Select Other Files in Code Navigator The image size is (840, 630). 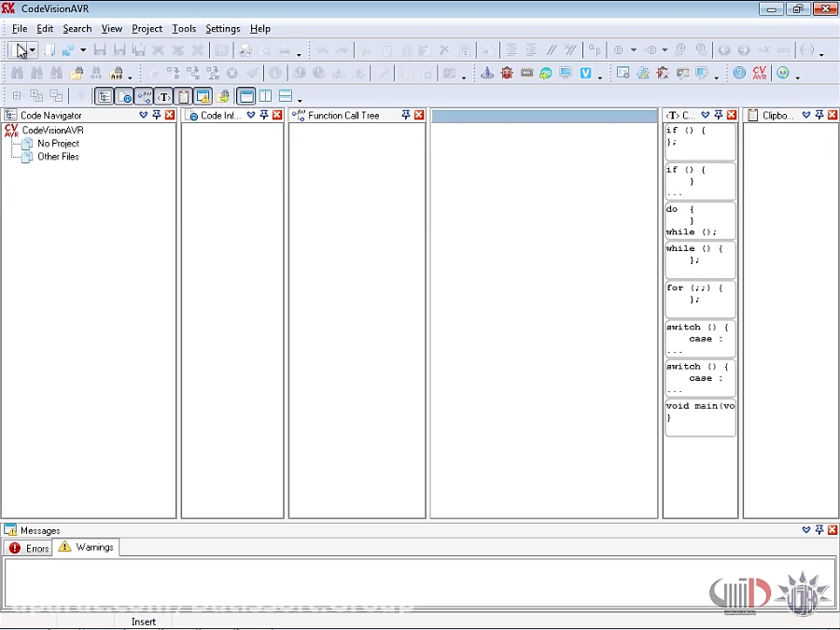point(58,157)
